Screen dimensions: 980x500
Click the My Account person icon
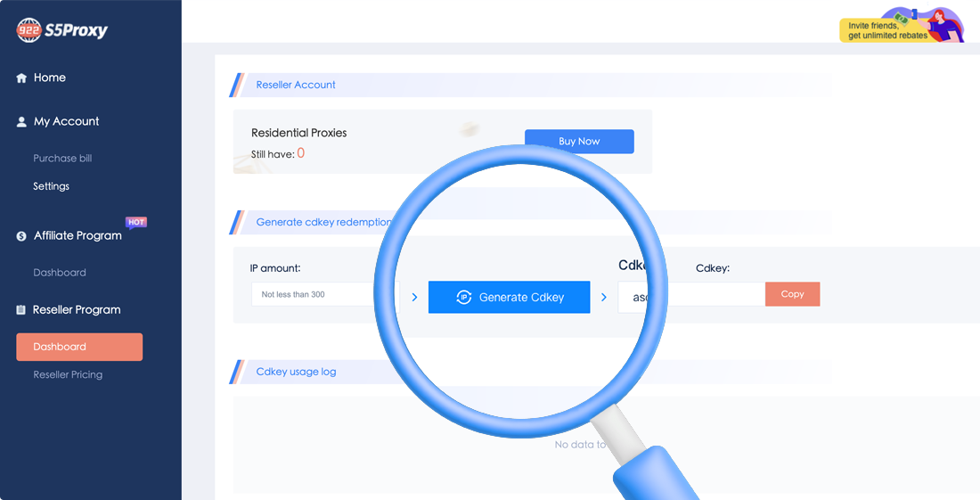[21, 122]
